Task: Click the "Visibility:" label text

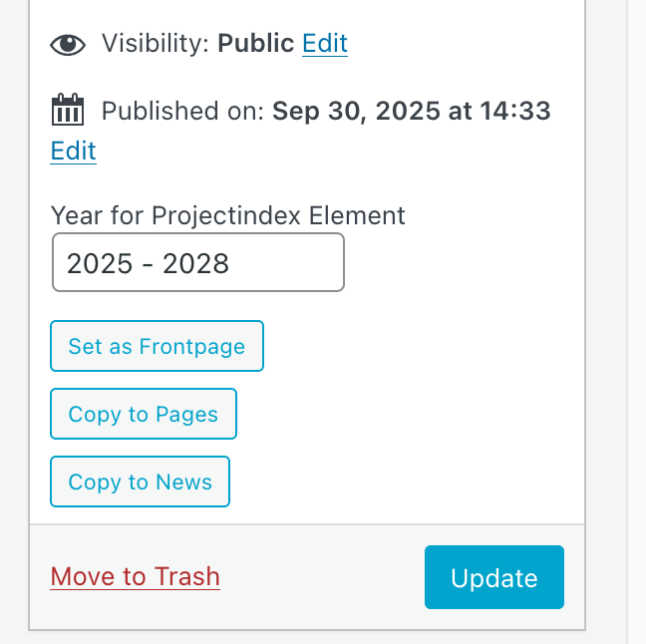Action: point(156,44)
